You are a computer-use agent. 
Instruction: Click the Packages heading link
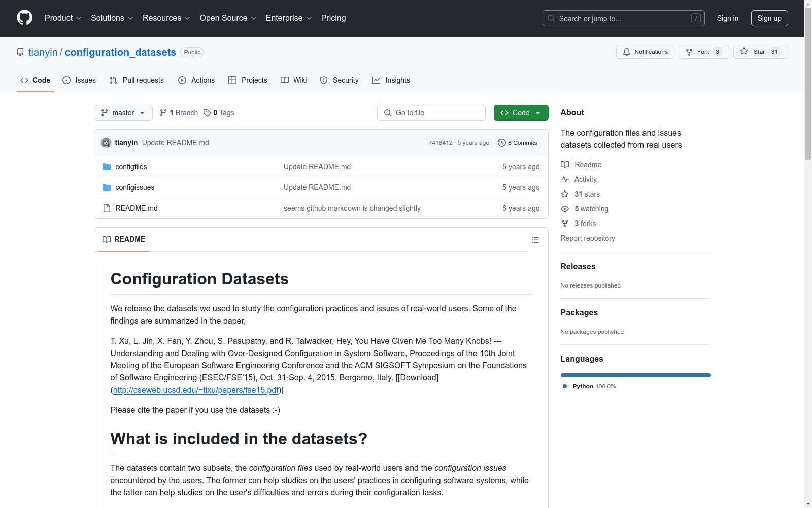click(579, 312)
